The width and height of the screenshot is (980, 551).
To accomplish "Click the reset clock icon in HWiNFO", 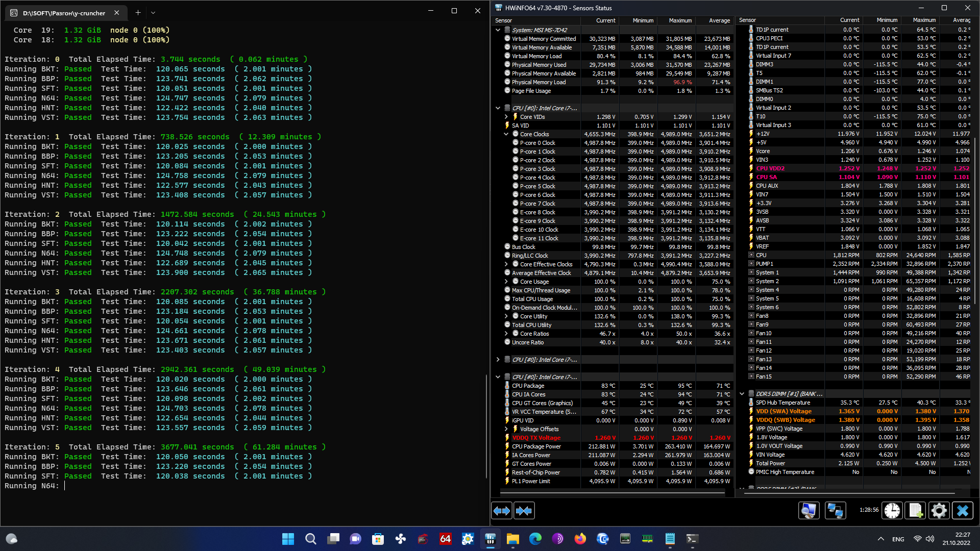I will tap(892, 511).
